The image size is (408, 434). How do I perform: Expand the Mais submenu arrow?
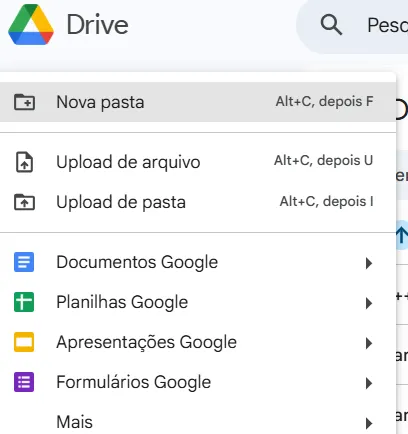(x=369, y=423)
